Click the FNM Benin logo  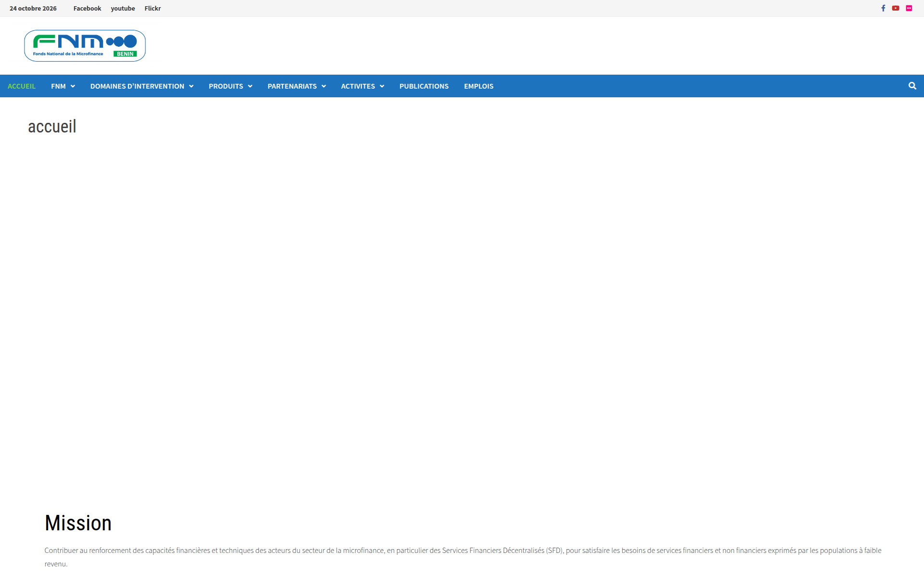click(85, 46)
